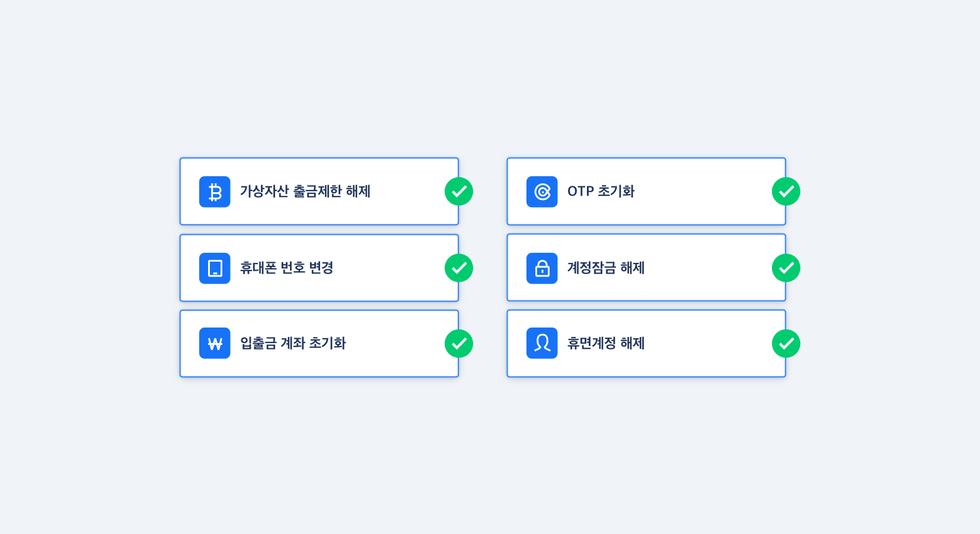
Task: Toggle the checkmark beside OTP 초기화
Action: tap(786, 191)
